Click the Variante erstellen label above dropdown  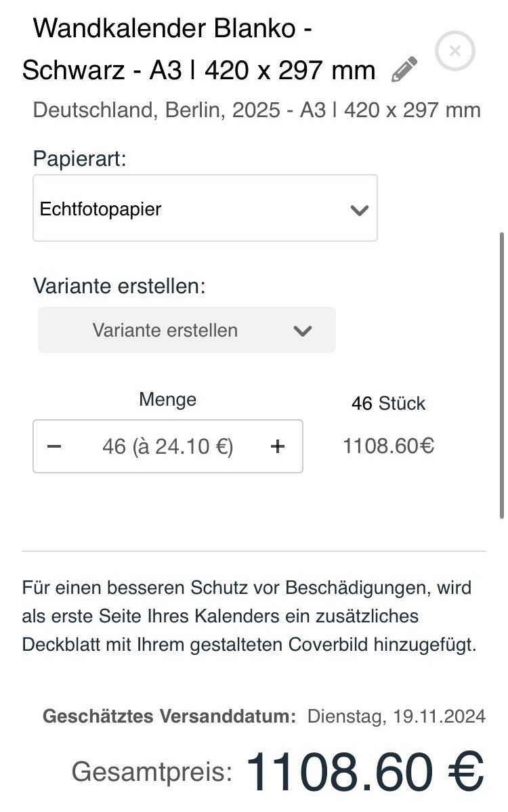click(120, 286)
